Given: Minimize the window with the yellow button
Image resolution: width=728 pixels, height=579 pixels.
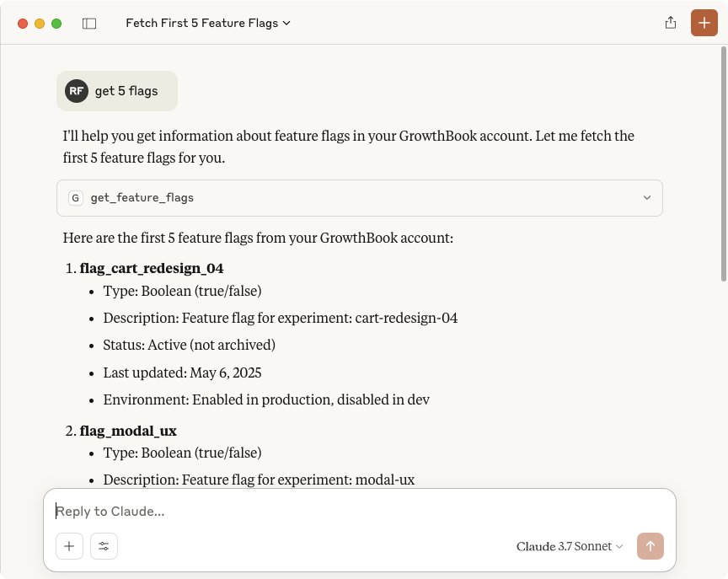Looking at the screenshot, I should tap(40, 24).
